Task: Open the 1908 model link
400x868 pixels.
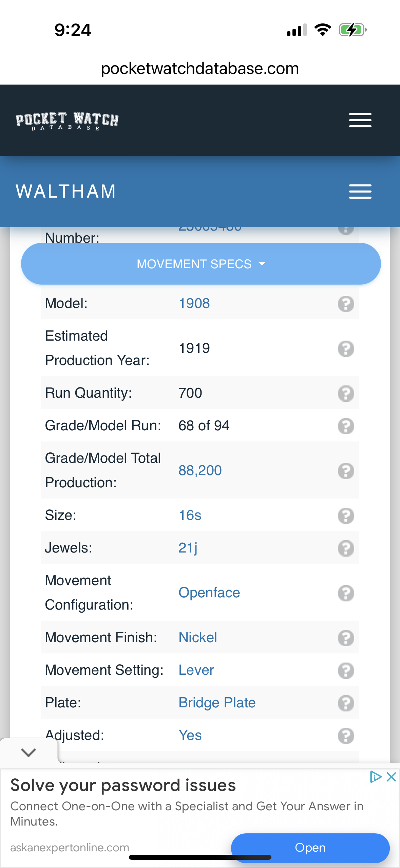Action: tap(194, 303)
